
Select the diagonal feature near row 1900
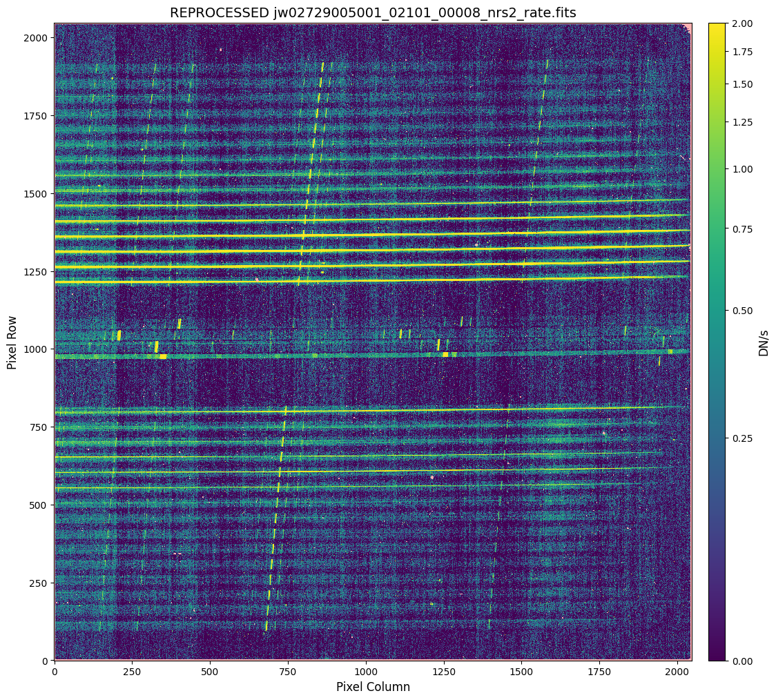point(321,66)
